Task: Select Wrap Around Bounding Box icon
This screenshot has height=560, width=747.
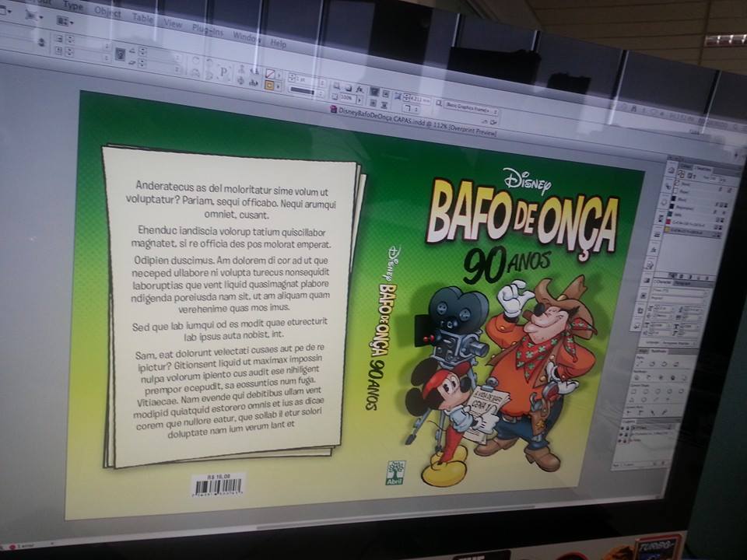Action: click(386, 93)
